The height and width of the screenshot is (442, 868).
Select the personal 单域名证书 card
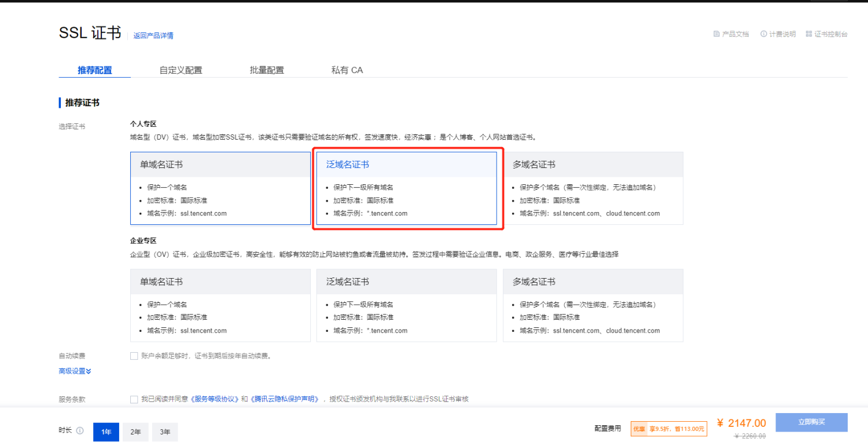pos(220,188)
